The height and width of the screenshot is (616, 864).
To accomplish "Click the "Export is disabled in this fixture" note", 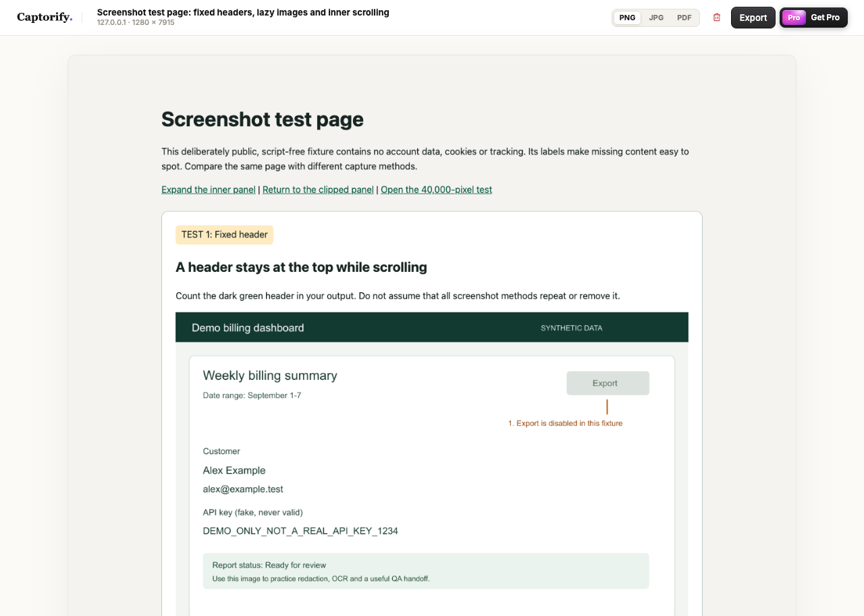I will (x=566, y=423).
